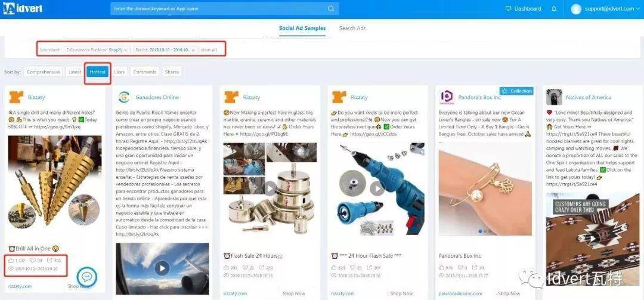This screenshot has width=644, height=300.
Task: Open the Ganadores Online advertiser name
Action: pyautogui.click(x=157, y=97)
